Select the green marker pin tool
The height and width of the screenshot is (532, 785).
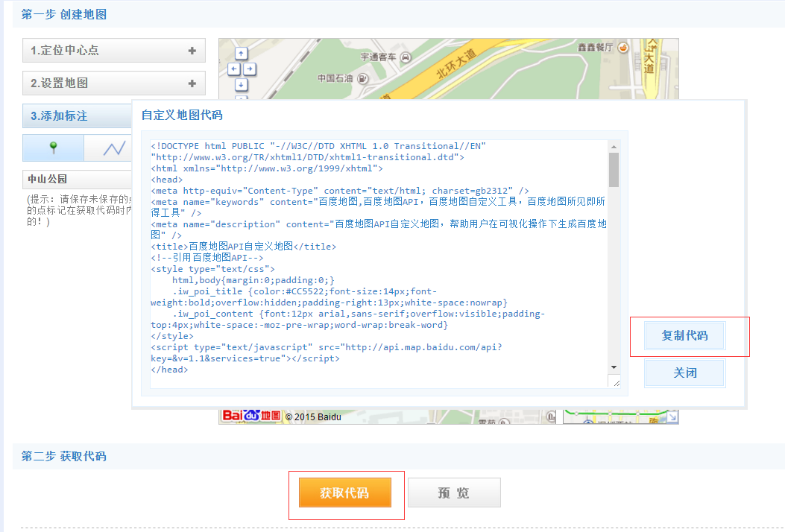53,148
